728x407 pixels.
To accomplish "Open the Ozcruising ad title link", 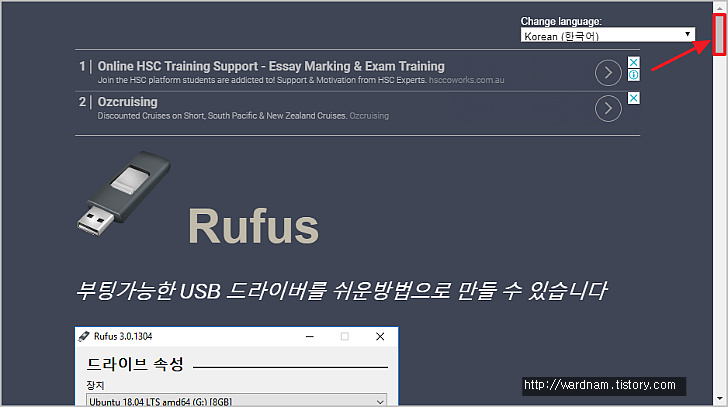I will pyautogui.click(x=127, y=102).
